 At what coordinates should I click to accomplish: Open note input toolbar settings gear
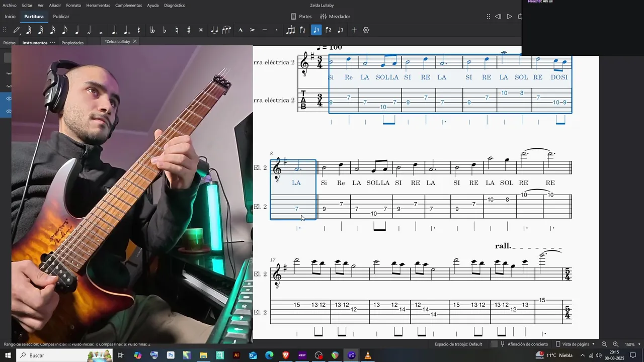coord(366,30)
